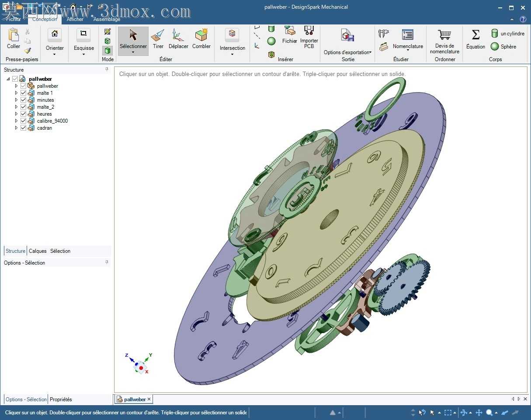Toggle the root pallweber checkbox

click(x=15, y=79)
